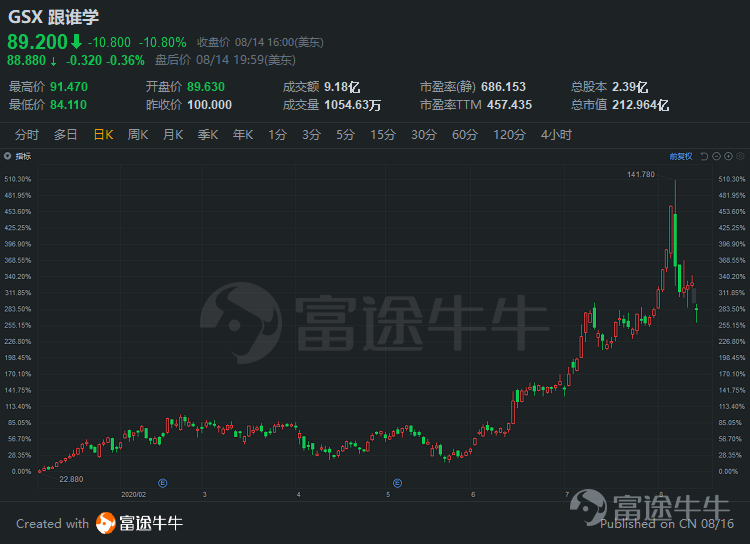Switch to 60分 chart interval

pyautogui.click(x=464, y=135)
